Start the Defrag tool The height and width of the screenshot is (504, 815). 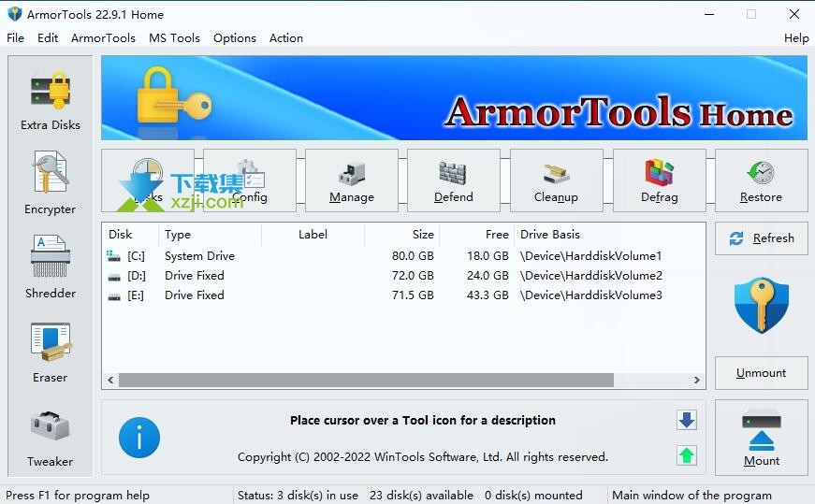(659, 180)
